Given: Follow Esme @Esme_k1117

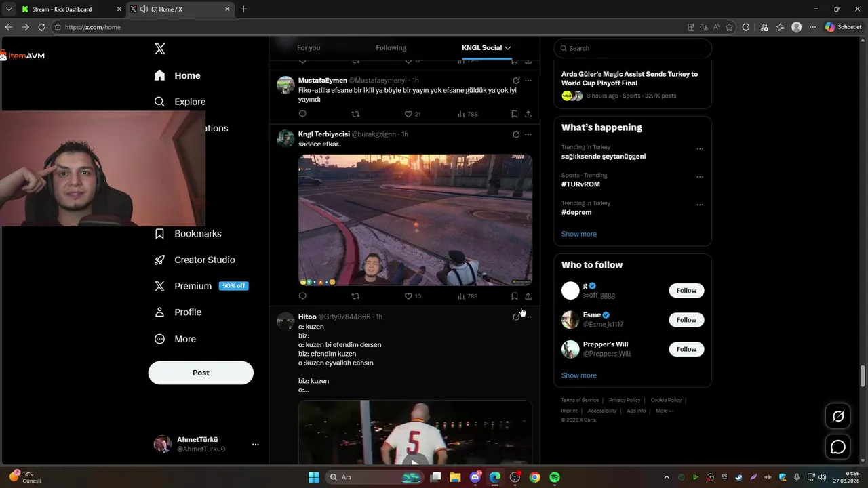Looking at the screenshot, I should click(686, 320).
